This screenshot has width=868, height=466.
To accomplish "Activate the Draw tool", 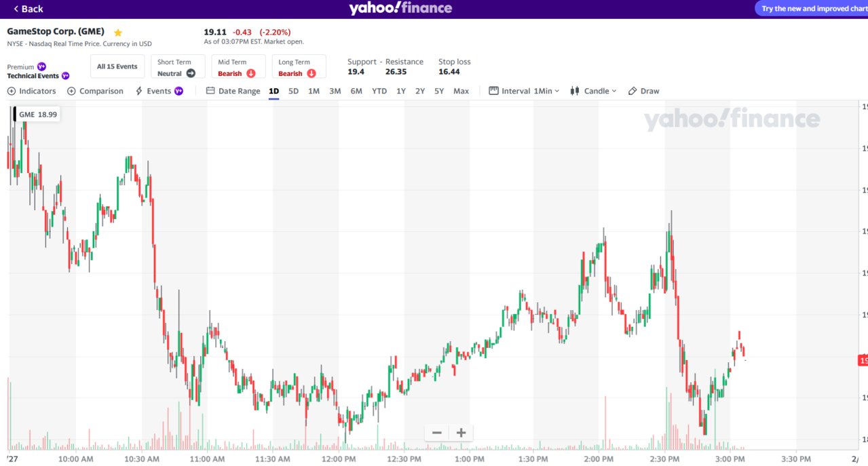I will click(643, 91).
